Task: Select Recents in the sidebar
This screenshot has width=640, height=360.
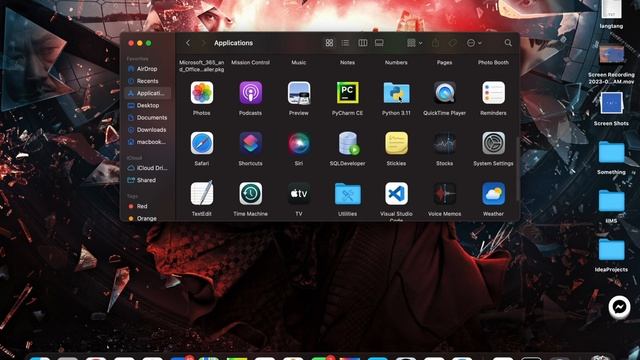Action: tap(147, 81)
